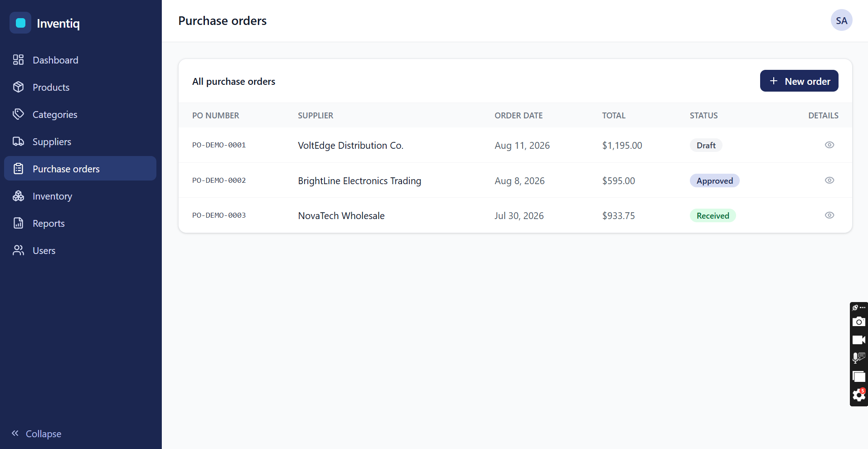View details of PO-DEMO-0001 via eye icon
868x449 pixels.
click(829, 145)
